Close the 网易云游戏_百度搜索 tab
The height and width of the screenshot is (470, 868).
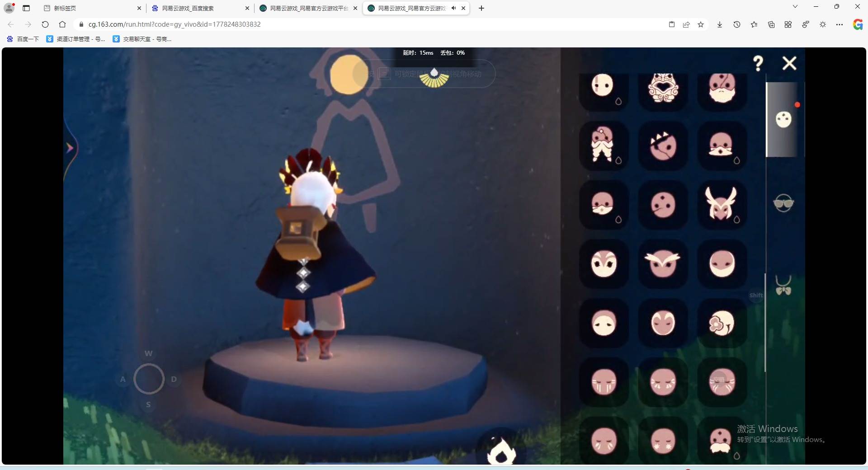[x=247, y=8]
